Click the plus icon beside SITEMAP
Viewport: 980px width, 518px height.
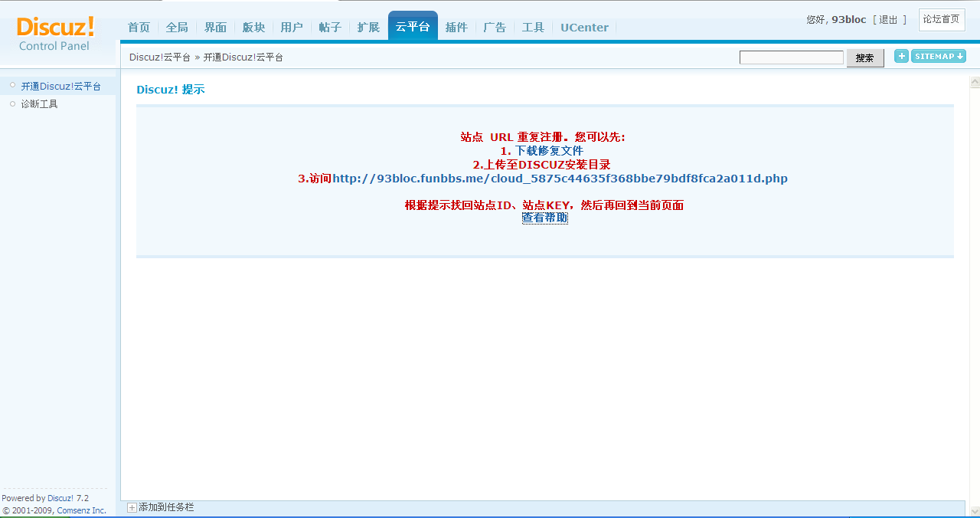[x=901, y=56]
